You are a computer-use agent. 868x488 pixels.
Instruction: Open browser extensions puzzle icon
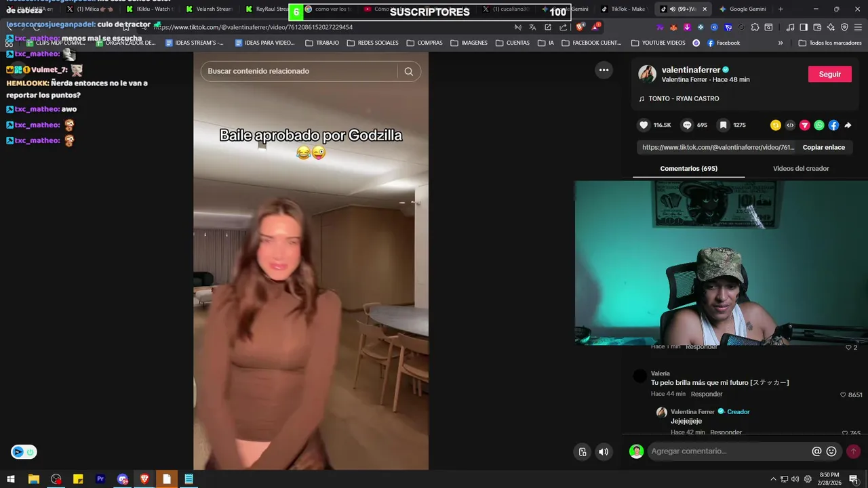755,27
